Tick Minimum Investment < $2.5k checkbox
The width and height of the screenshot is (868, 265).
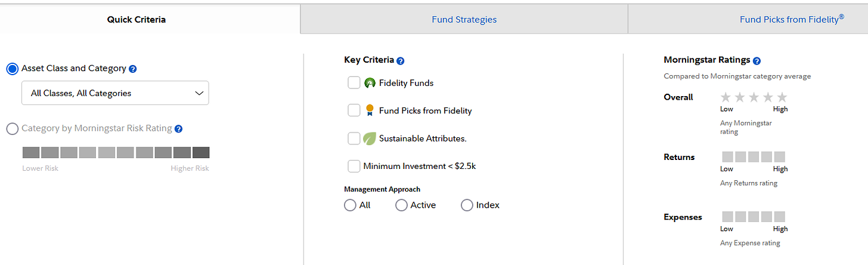[354, 166]
